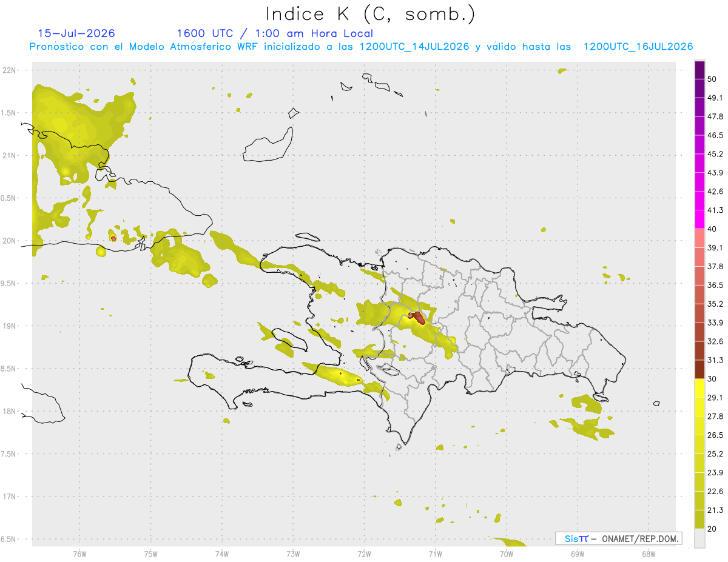Click the "1200UTC_16JUL2026" valid-until time
The image size is (728, 562).
(638, 47)
